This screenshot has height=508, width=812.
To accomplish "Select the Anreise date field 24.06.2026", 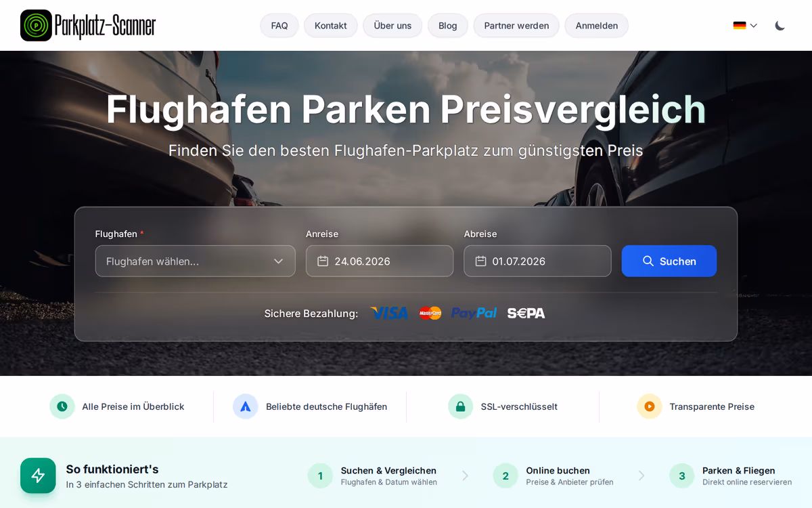I will click(380, 261).
